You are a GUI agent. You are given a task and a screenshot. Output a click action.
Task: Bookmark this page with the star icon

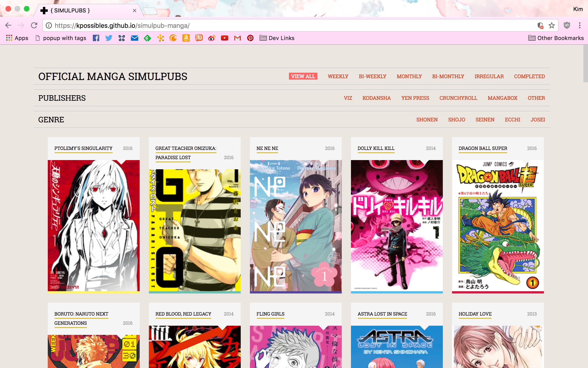pos(551,25)
